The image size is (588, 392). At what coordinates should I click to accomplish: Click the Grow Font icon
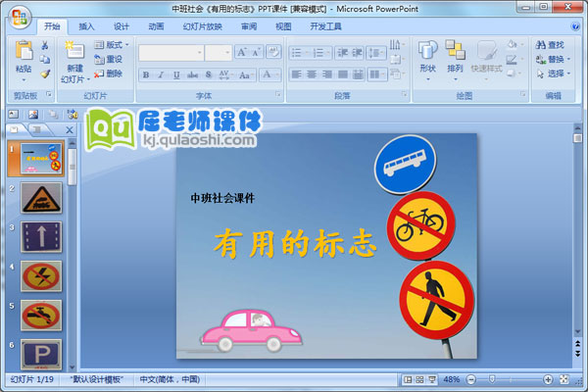coord(241,52)
